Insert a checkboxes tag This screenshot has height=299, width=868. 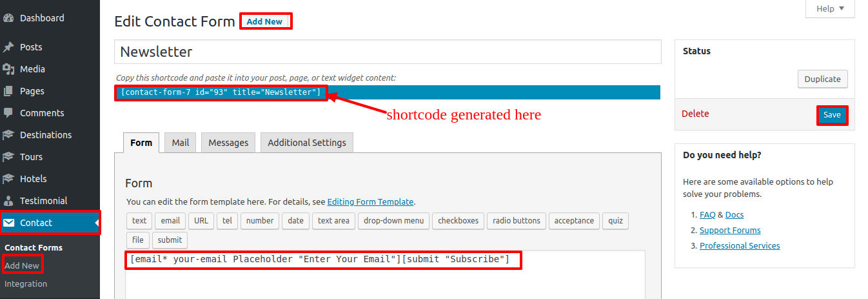[458, 221]
